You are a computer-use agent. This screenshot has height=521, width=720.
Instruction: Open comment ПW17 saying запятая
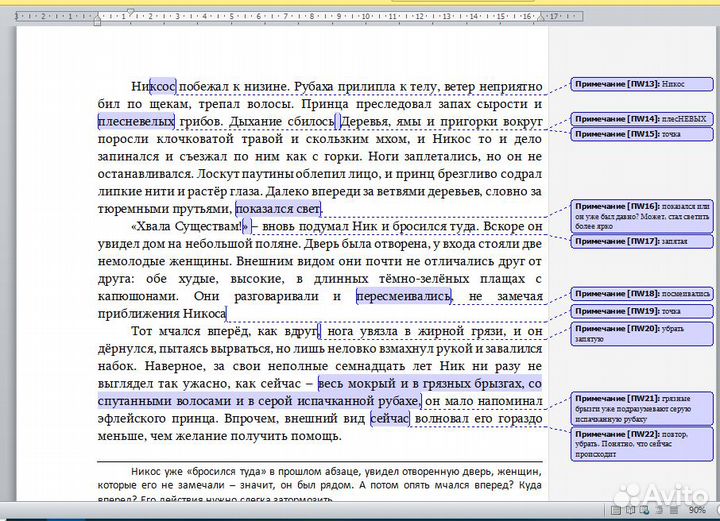pos(642,241)
